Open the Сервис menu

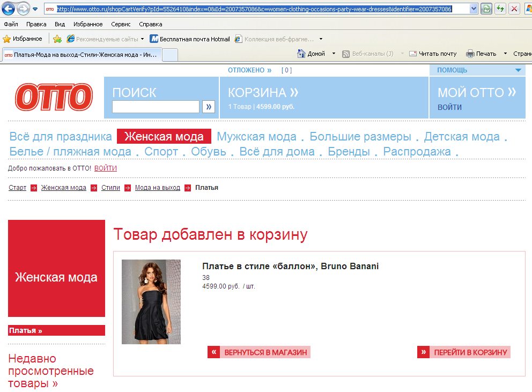pyautogui.click(x=121, y=24)
